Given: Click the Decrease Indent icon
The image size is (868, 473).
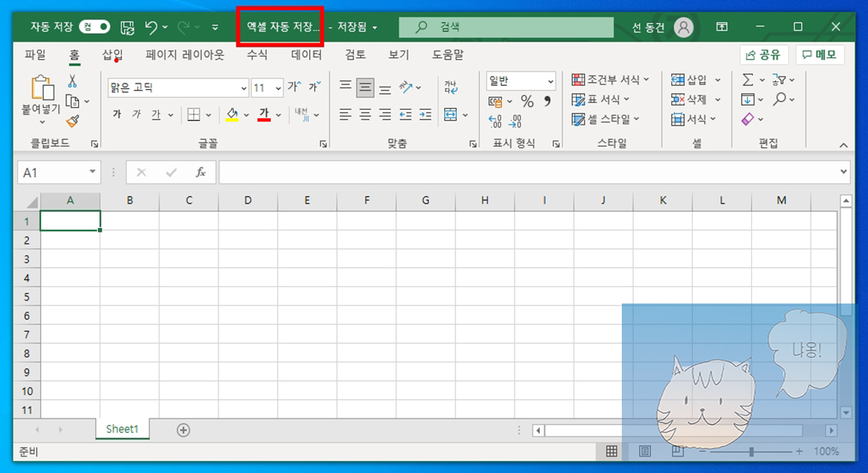Looking at the screenshot, I should tap(406, 114).
